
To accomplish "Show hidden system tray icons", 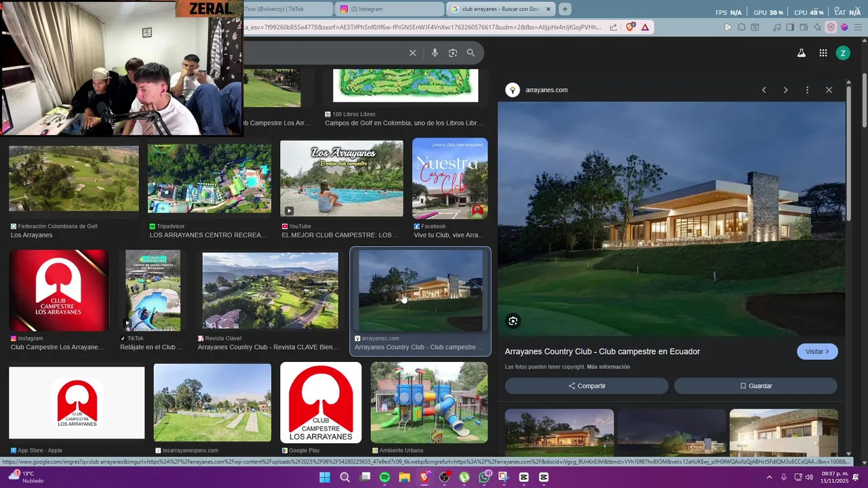I will 769,477.
